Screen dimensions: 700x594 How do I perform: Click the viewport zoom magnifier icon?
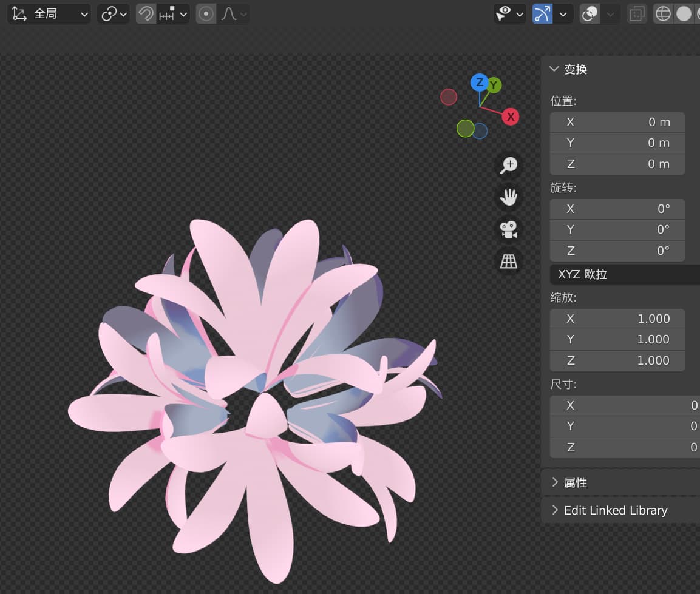[509, 165]
